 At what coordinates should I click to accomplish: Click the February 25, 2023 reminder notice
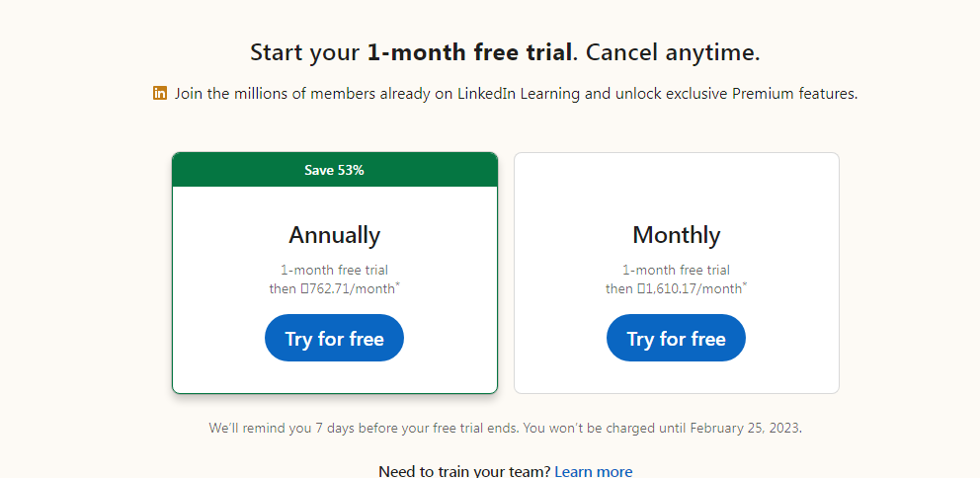pyautogui.click(x=505, y=429)
